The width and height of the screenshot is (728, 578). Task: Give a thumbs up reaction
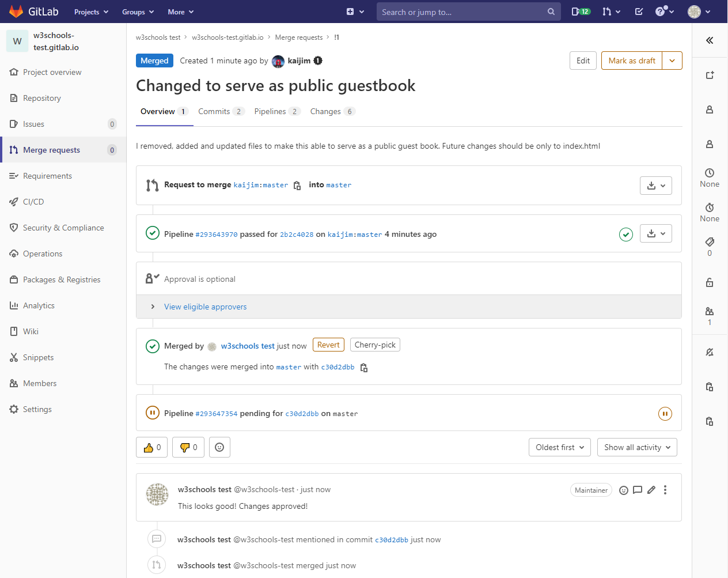[x=151, y=447]
